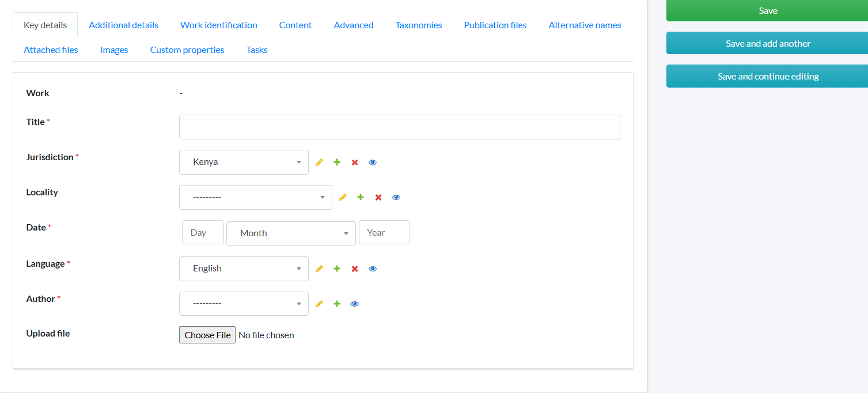Click the 'No file chosen' text
Image resolution: width=868 pixels, height=393 pixels.
[x=266, y=335]
